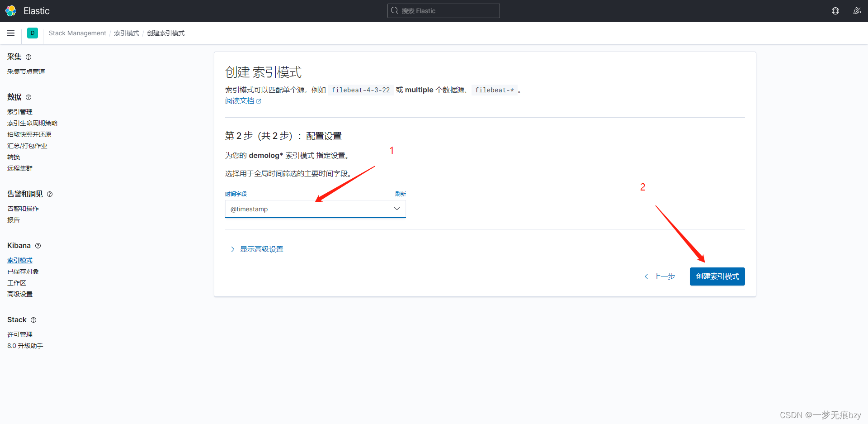Open 8.0 升级助手 in sidebar
Screen dimensions: 868x424
[25, 346]
